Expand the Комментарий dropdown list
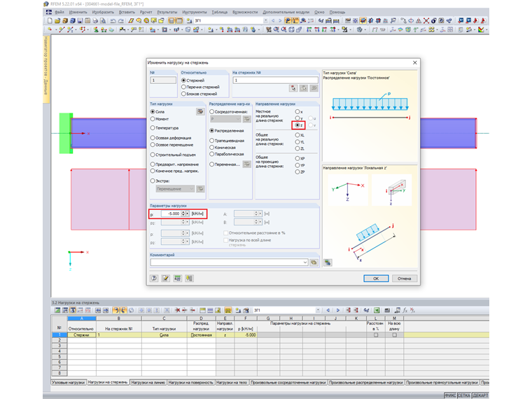Screen dimensions: 532x399 [x=305, y=262]
